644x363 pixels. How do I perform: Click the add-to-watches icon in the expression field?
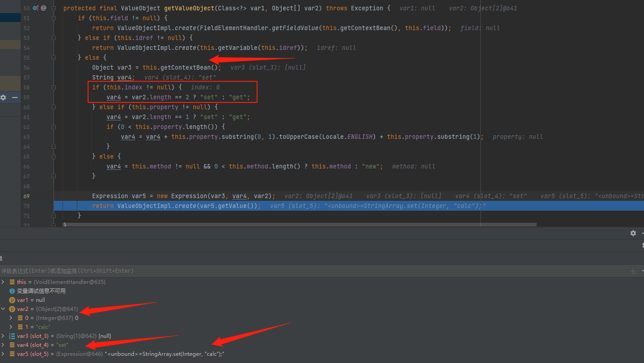click(x=633, y=271)
